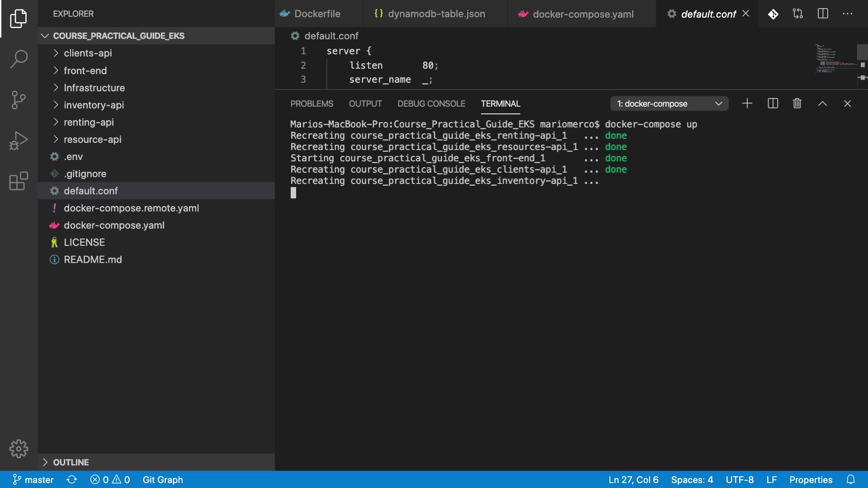Open notifications bell in status bar
Viewport: 868px width, 488px height.
850,479
